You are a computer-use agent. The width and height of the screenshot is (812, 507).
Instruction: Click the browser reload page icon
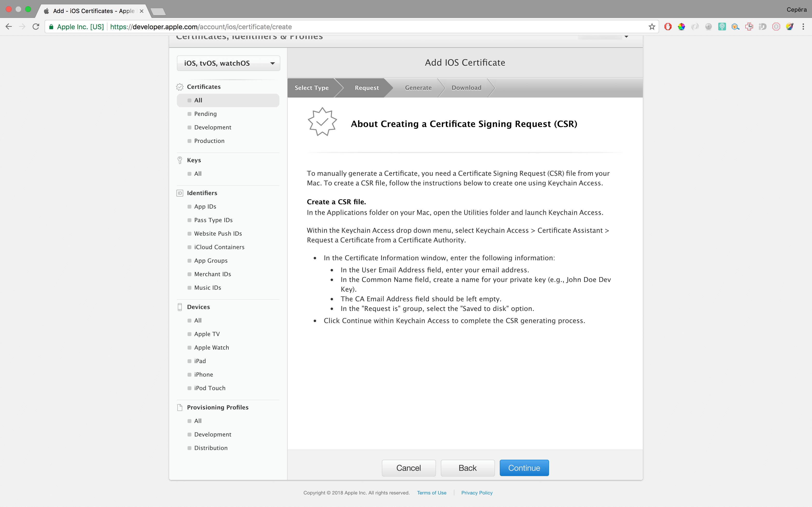coord(36,27)
